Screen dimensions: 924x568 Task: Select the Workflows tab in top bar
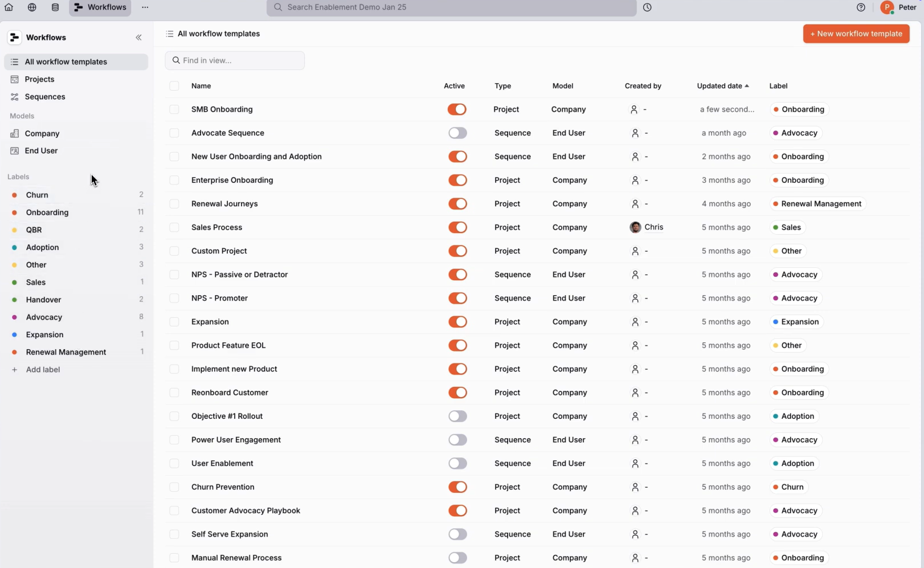point(100,7)
